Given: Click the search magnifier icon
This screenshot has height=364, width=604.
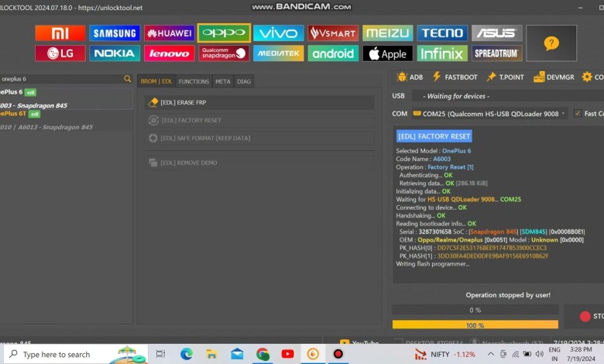Looking at the screenshot, I should (x=128, y=79).
